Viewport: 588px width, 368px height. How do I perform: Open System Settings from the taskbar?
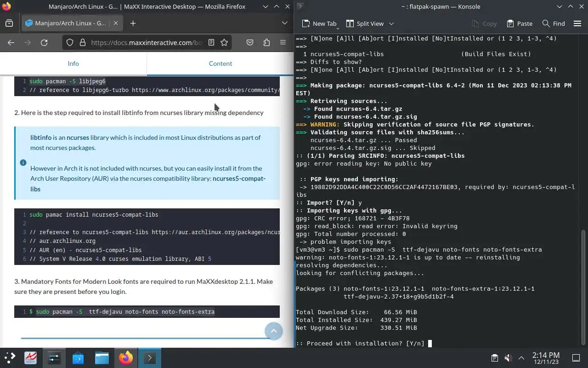point(54,358)
